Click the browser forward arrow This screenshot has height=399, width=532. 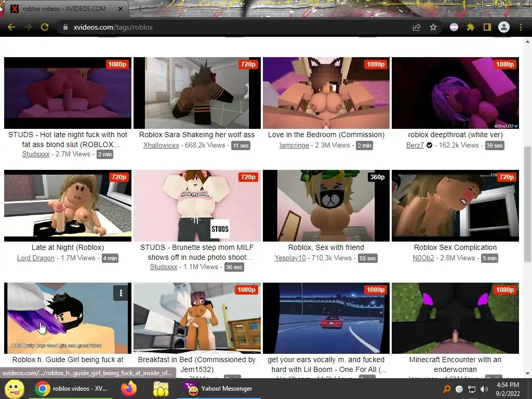[28, 27]
